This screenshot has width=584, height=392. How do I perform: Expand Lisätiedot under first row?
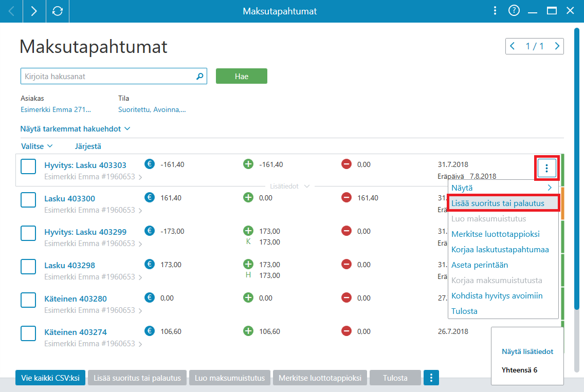pyautogui.click(x=289, y=186)
